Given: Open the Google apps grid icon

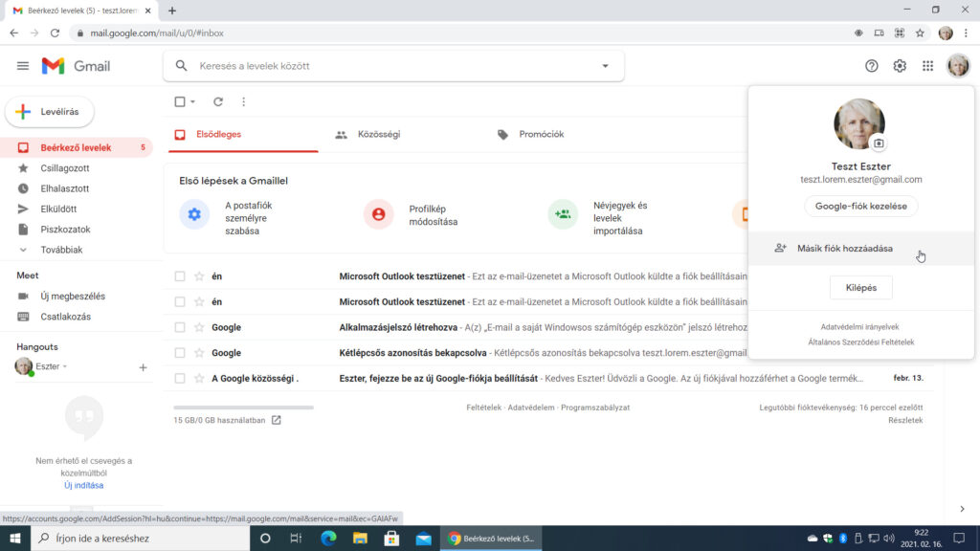Looking at the screenshot, I should tap(927, 66).
